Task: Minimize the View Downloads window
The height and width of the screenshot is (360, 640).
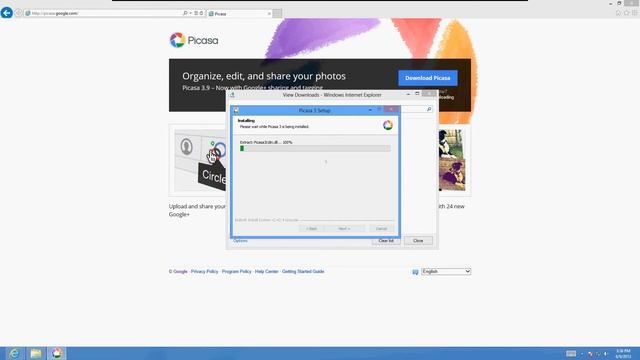Action: pos(408,94)
